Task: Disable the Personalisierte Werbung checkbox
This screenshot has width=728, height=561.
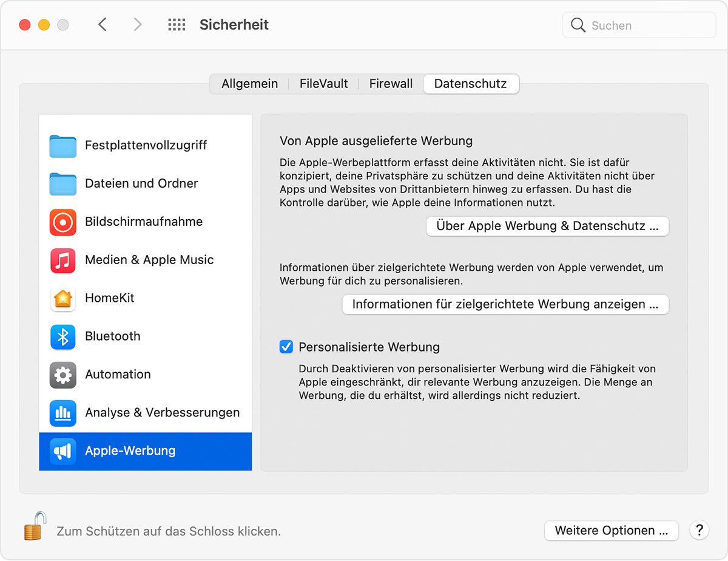Action: pos(286,347)
